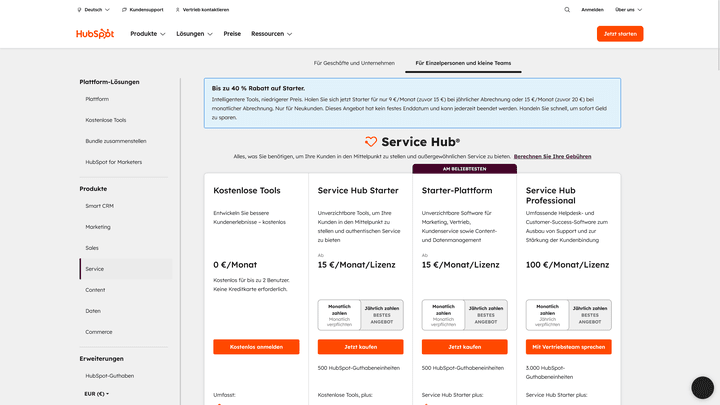
Task: Select Smart CRM in sidebar products
Action: [x=99, y=206]
